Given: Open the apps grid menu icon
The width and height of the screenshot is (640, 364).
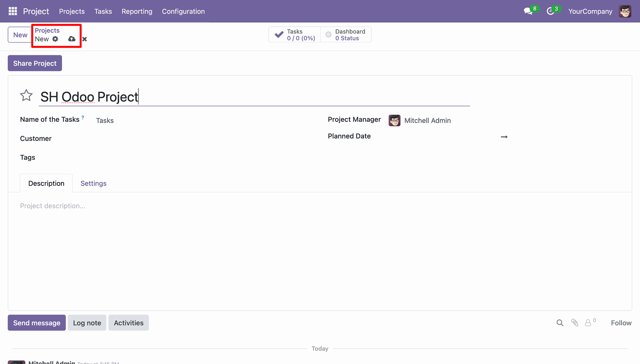Looking at the screenshot, I should pyautogui.click(x=13, y=11).
